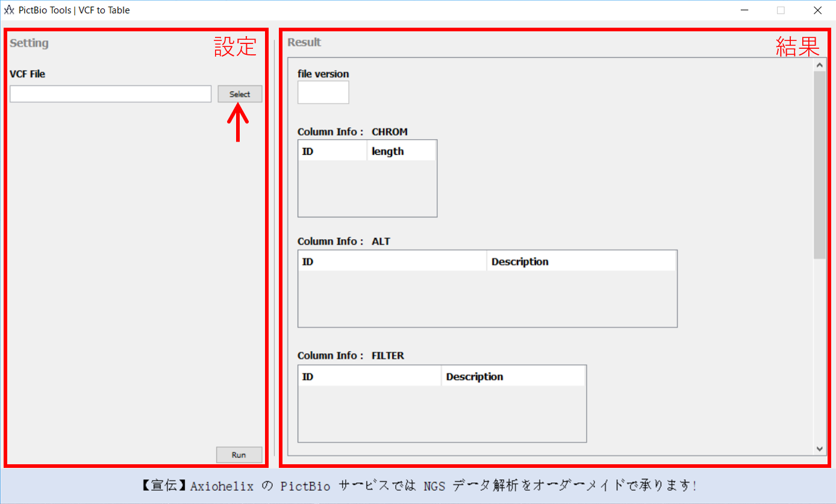Click the empty CHROM table body area
The height and width of the screenshot is (504, 836).
367,188
